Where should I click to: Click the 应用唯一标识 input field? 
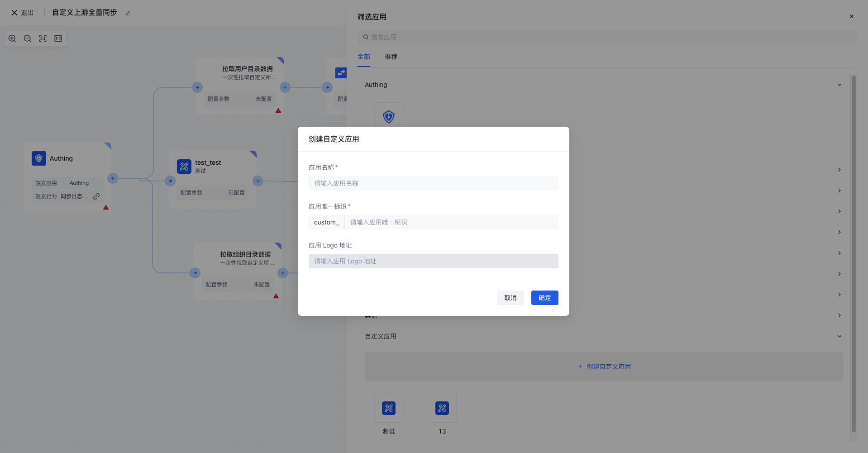(x=451, y=222)
